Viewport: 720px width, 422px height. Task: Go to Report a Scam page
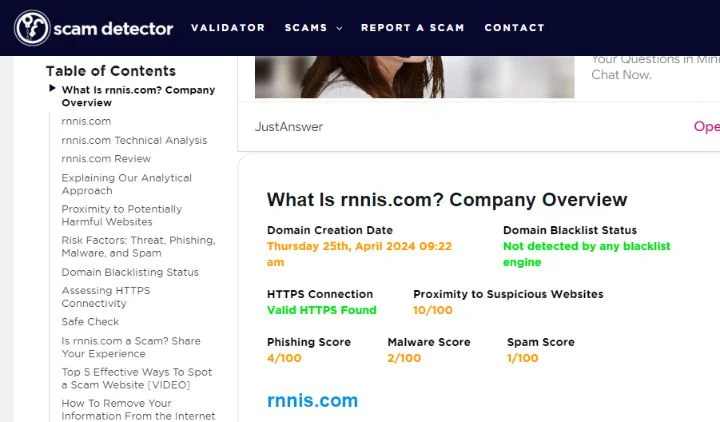point(412,28)
